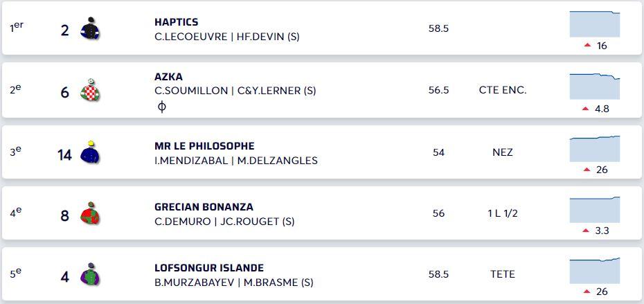The image size is (644, 304).
Task: Click the odds trend chart for Haptics
Action: click(594, 24)
